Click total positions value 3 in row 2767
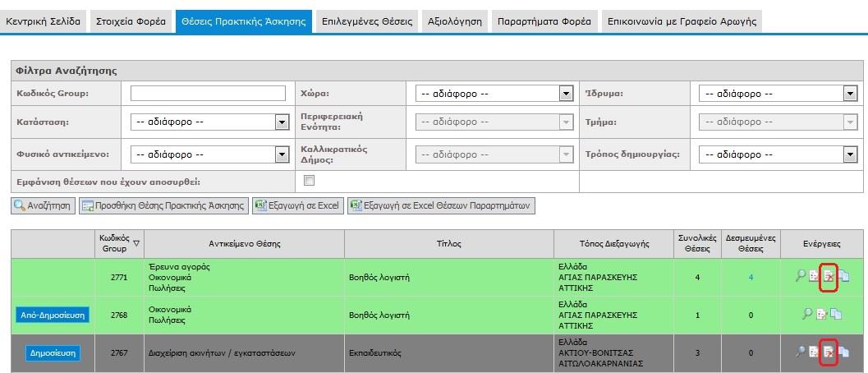The image size is (868, 373). (697, 352)
